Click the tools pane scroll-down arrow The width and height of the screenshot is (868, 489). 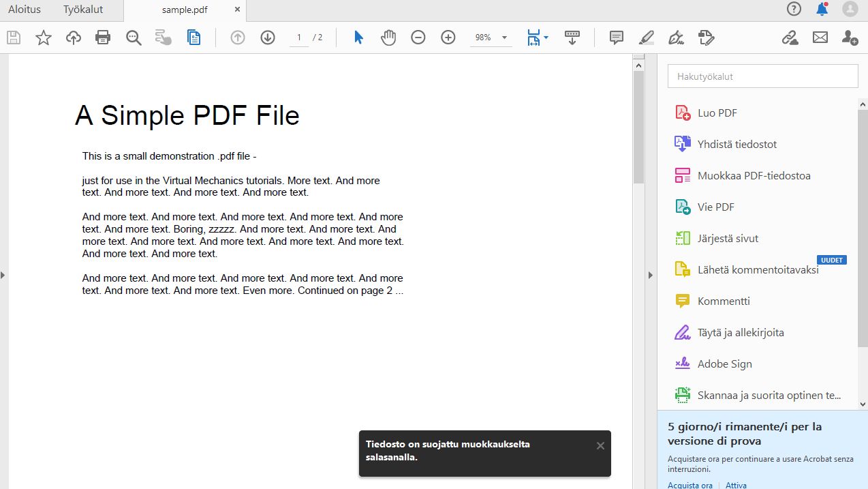point(863,404)
